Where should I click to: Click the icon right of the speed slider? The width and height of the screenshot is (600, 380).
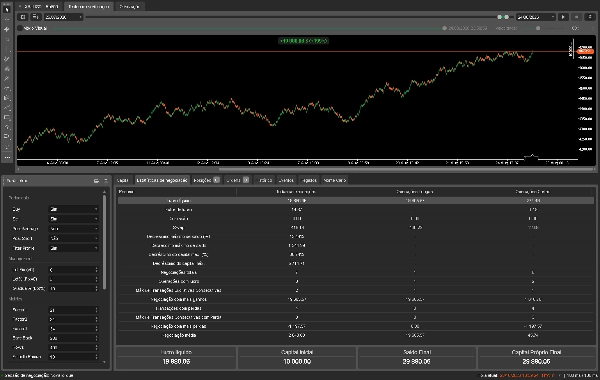pos(575,28)
